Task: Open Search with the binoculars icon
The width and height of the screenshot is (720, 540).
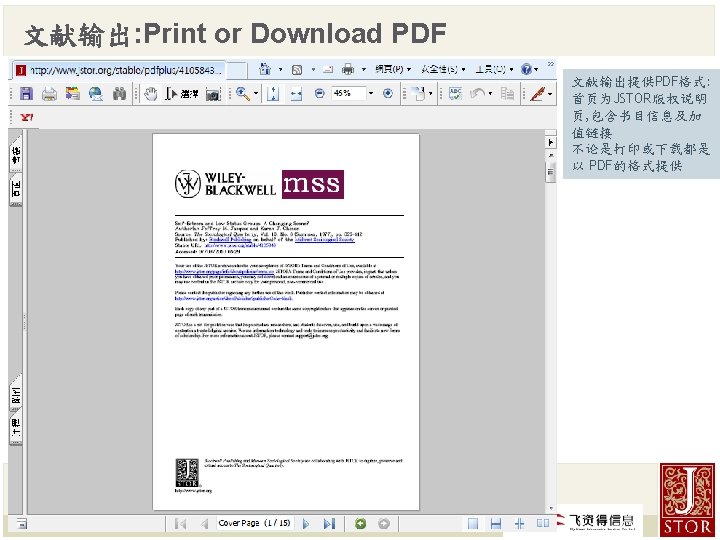Action: click(119, 94)
